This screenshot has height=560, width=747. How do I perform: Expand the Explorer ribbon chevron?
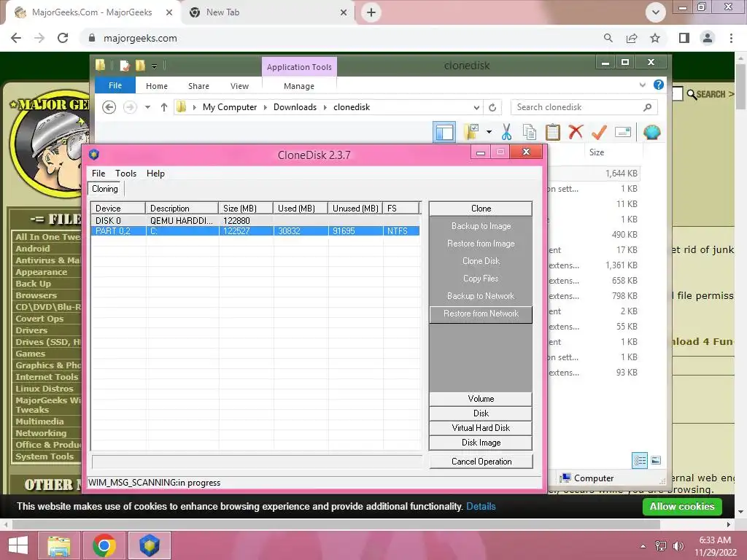[642, 85]
